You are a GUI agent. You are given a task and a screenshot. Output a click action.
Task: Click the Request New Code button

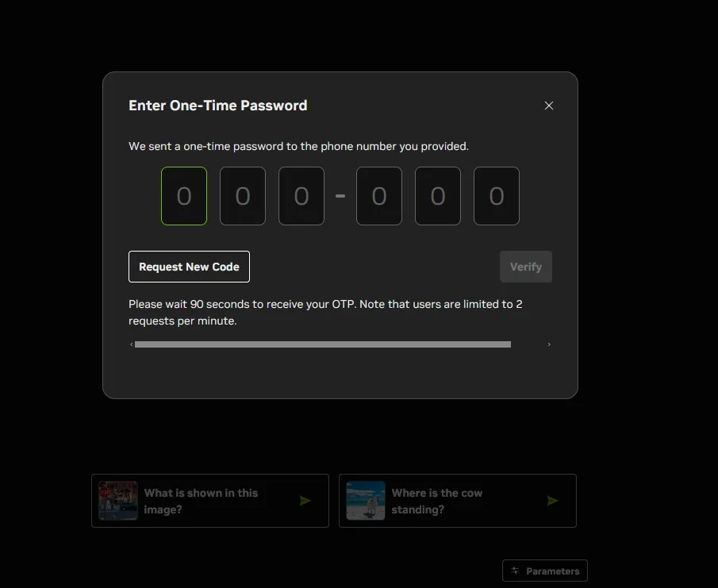[x=189, y=267]
